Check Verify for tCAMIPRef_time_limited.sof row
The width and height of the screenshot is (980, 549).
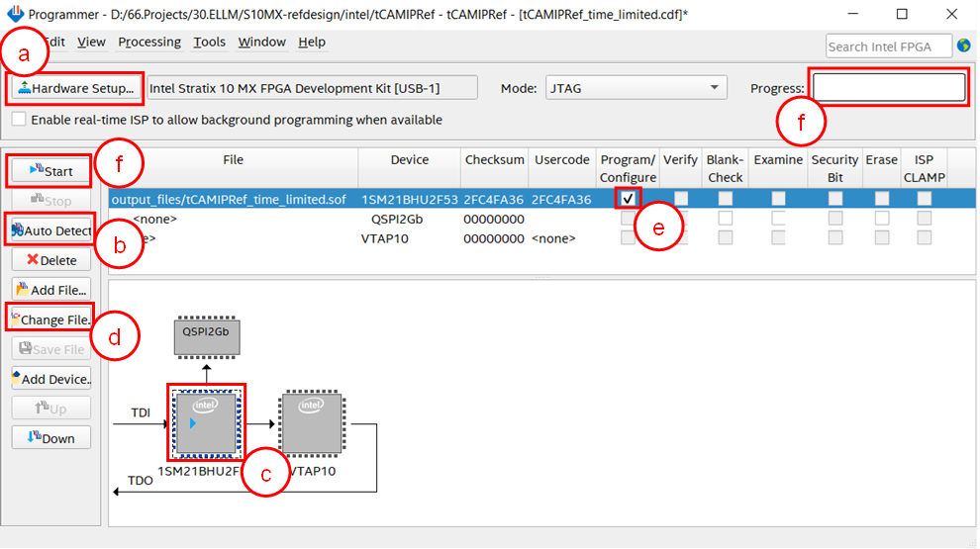click(x=681, y=199)
